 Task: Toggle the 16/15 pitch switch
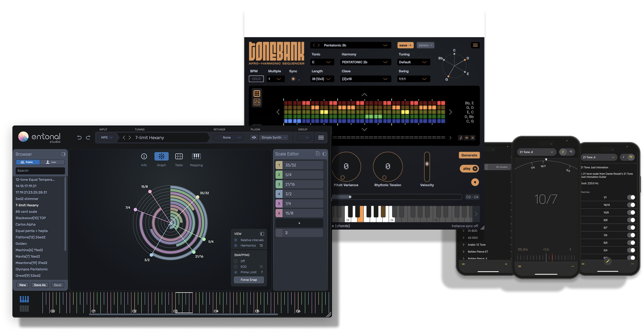coord(631,205)
